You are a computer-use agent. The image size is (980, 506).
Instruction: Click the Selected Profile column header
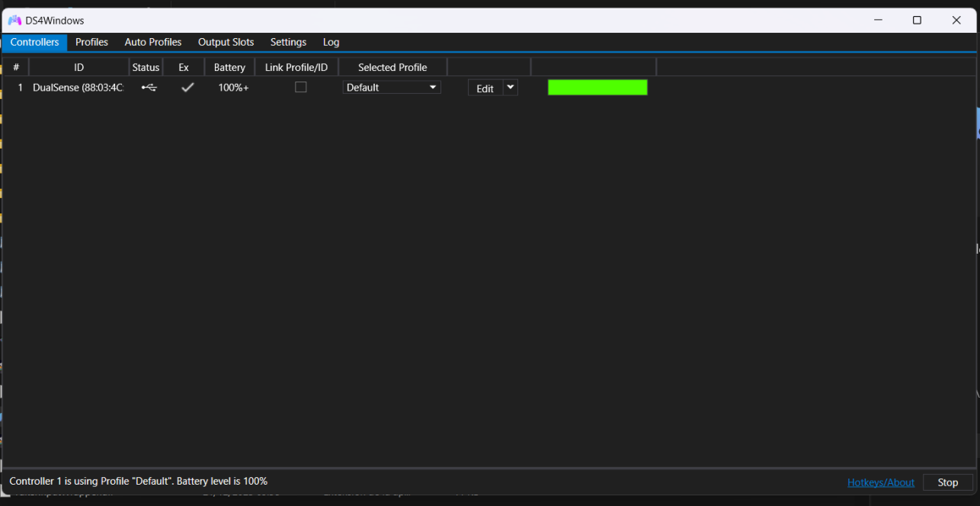click(392, 67)
